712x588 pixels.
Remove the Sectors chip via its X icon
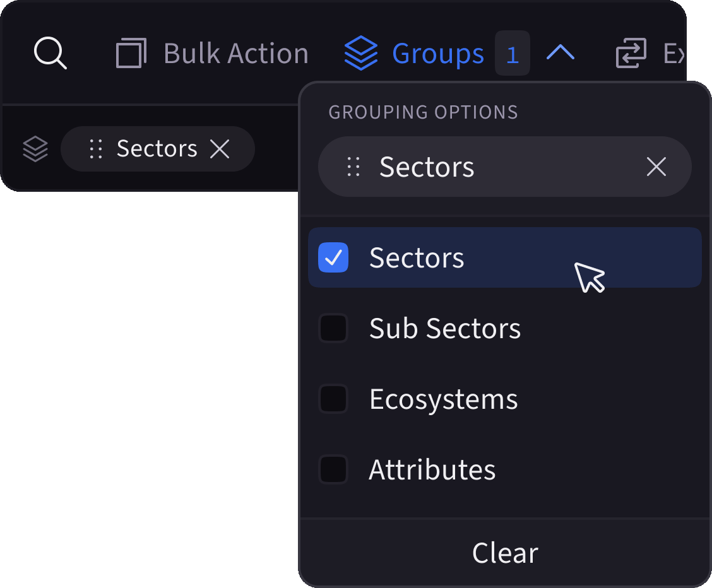tap(220, 149)
